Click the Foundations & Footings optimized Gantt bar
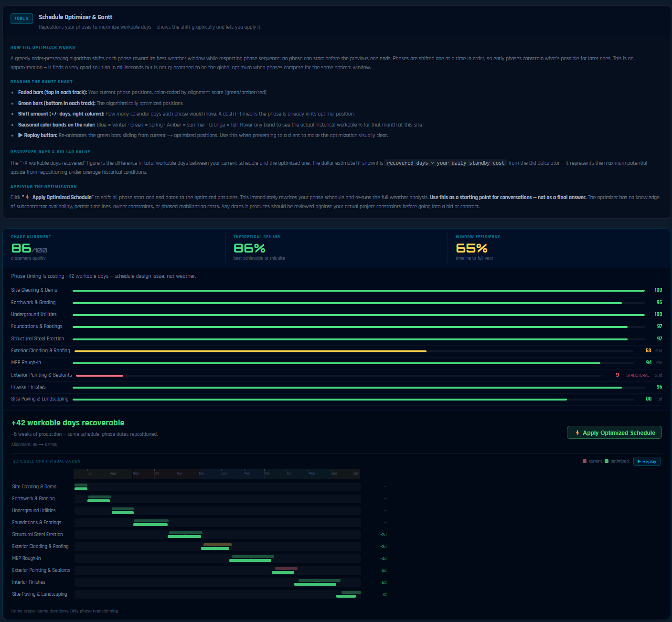 pos(150,525)
